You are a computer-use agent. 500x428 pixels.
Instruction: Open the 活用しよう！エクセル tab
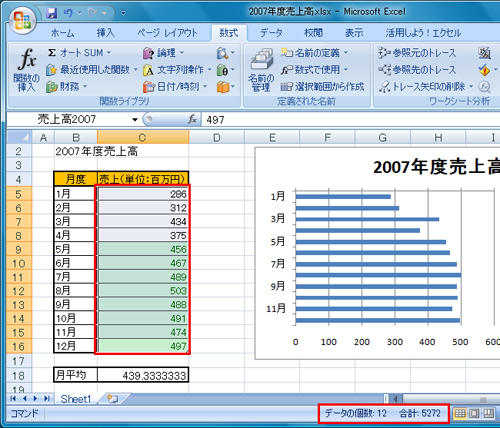tap(423, 33)
